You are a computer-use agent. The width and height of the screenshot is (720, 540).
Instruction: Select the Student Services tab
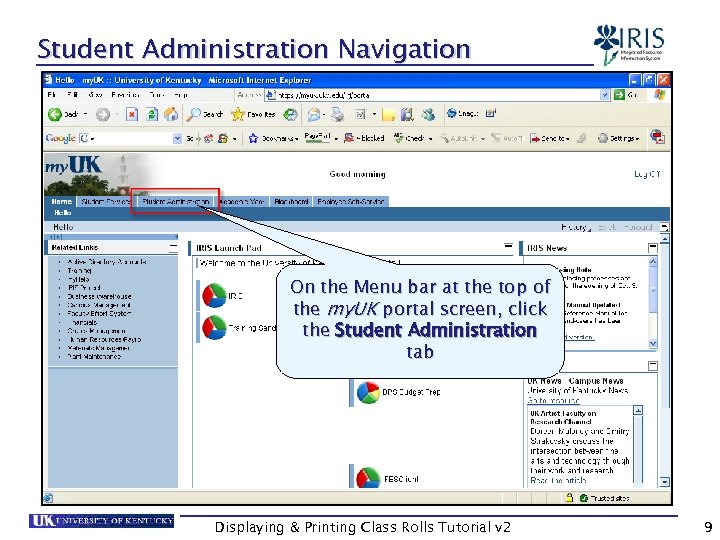[x=105, y=201]
